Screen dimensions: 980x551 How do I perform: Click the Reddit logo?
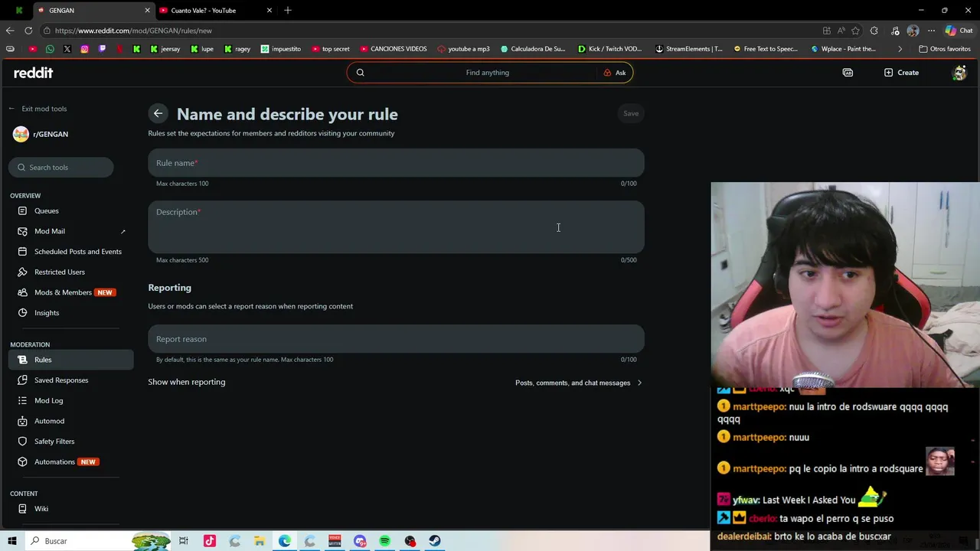[33, 73]
